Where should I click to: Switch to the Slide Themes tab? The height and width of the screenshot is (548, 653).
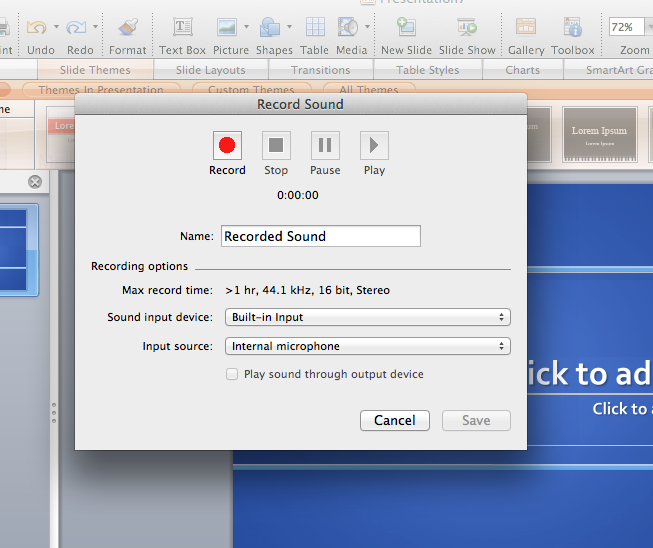coord(95,70)
